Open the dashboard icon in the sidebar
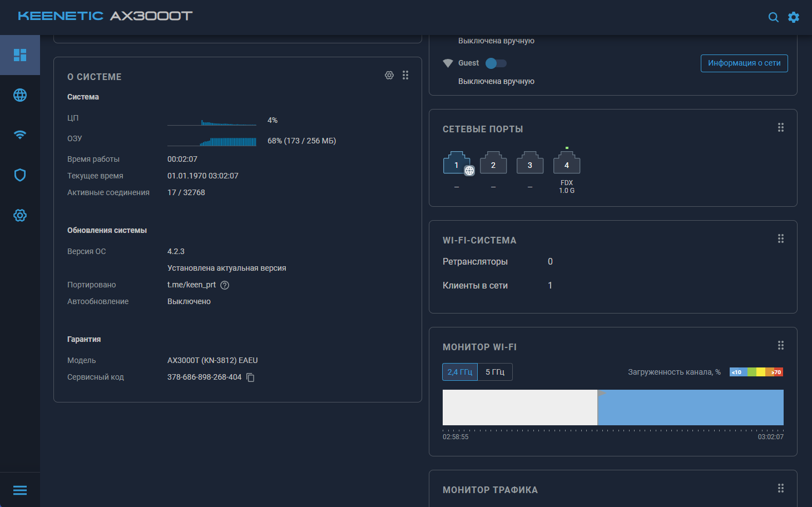Viewport: 812px width, 507px height. point(20,55)
